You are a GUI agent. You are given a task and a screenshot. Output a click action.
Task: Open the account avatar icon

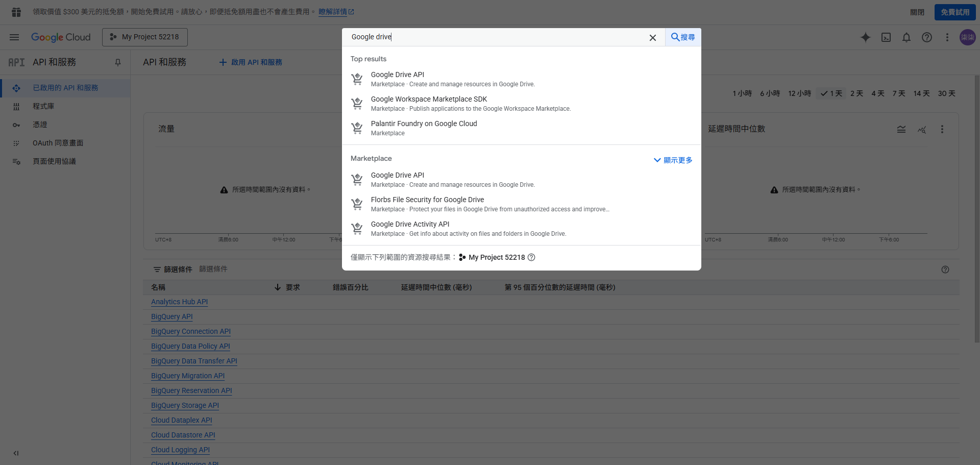point(967,37)
